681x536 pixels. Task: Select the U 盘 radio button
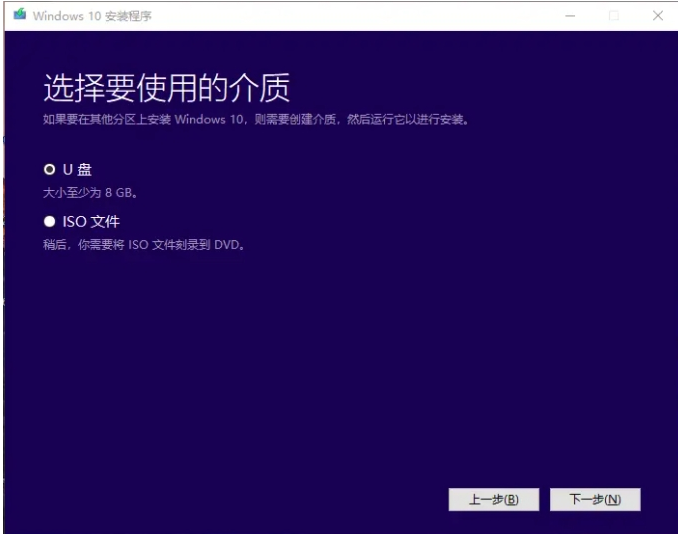pyautogui.click(x=49, y=169)
